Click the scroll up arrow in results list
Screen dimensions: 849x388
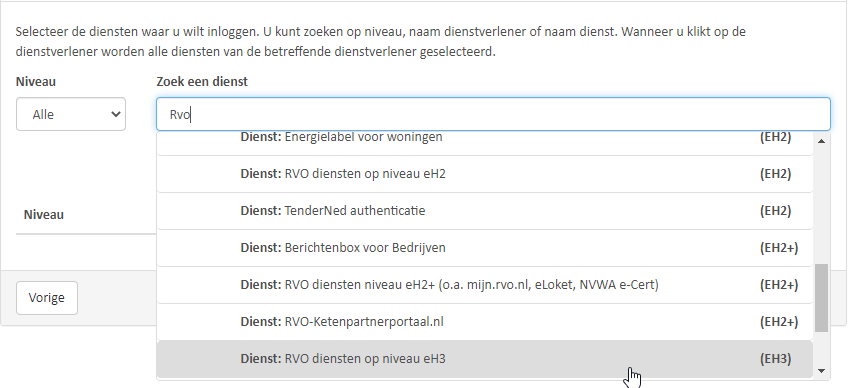[x=821, y=141]
